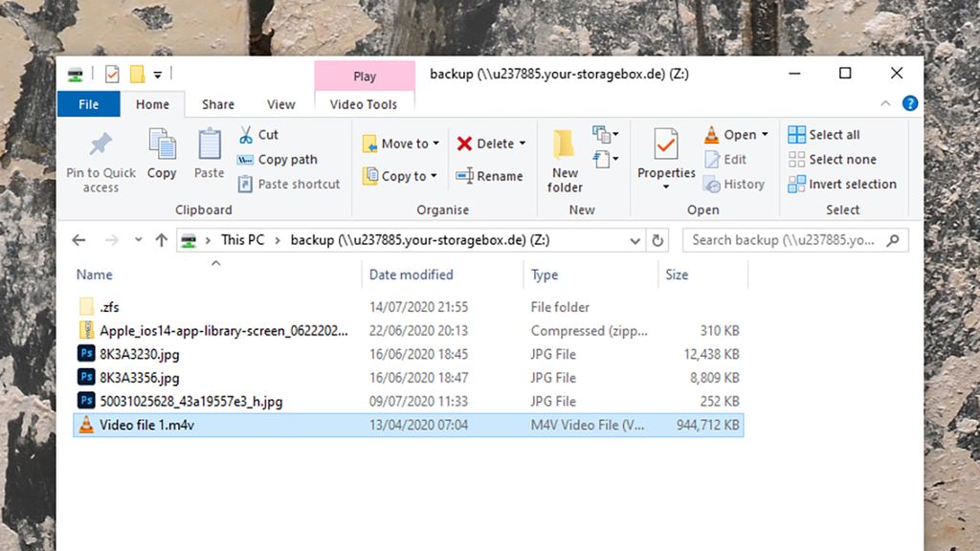Select 50031025628_43a19557e3_h.jpg file

(408, 401)
